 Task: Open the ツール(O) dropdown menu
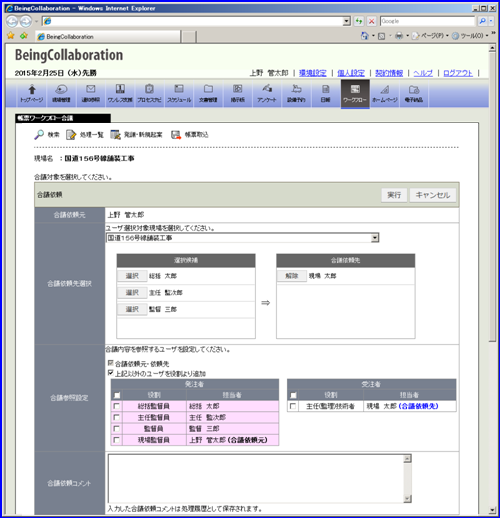point(470,36)
